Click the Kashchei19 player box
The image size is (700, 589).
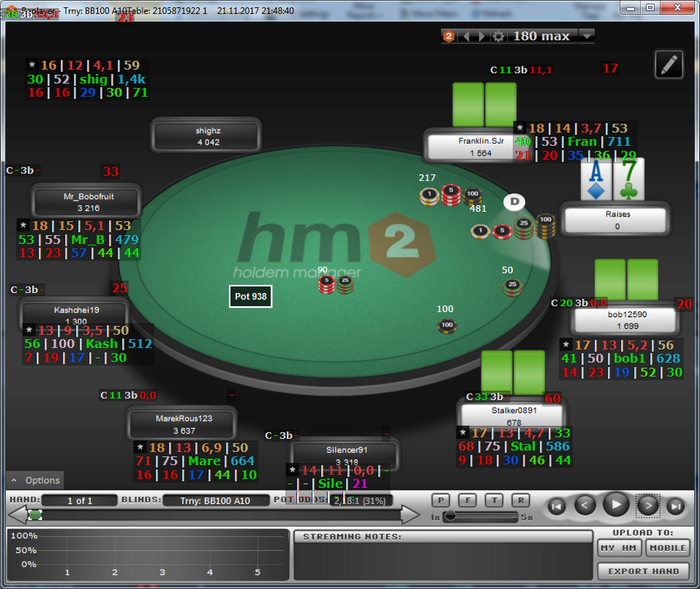(x=75, y=315)
